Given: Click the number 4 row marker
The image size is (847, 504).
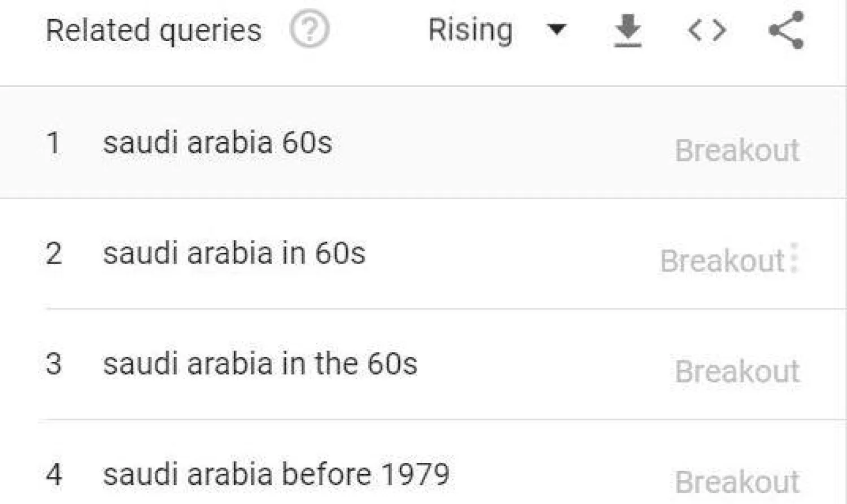Looking at the screenshot, I should pyautogui.click(x=54, y=474).
